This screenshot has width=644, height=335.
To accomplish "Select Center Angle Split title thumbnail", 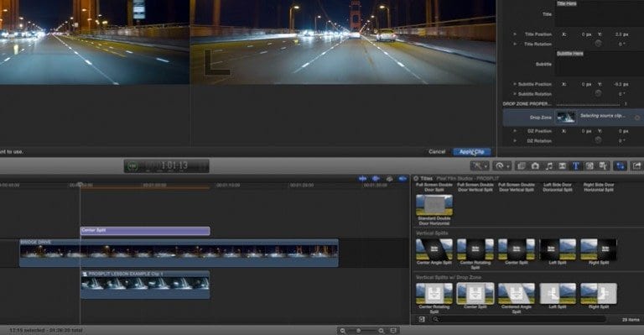I will tap(434, 249).
